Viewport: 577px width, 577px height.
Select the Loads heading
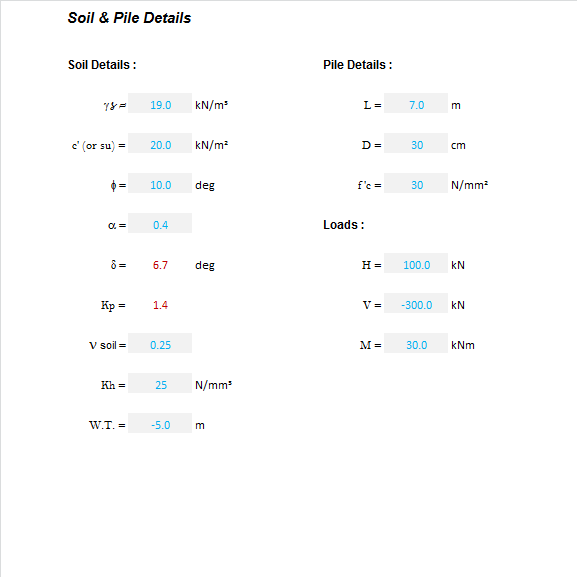tap(344, 225)
